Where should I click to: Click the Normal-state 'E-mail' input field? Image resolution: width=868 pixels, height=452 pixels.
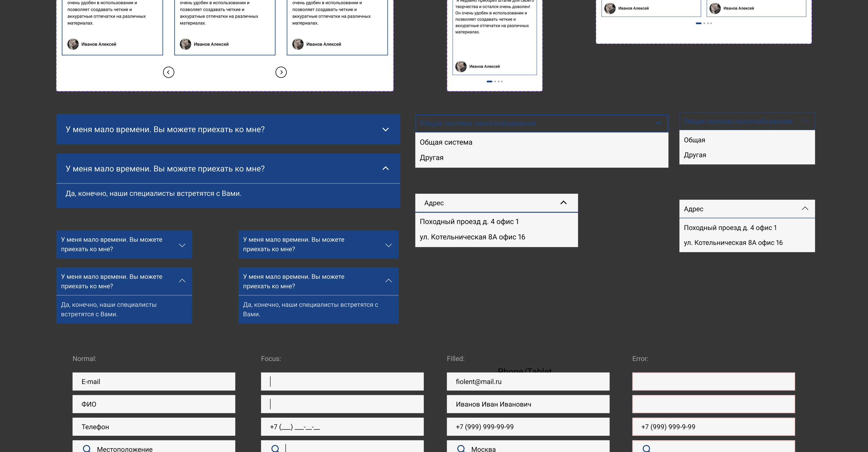(154, 381)
